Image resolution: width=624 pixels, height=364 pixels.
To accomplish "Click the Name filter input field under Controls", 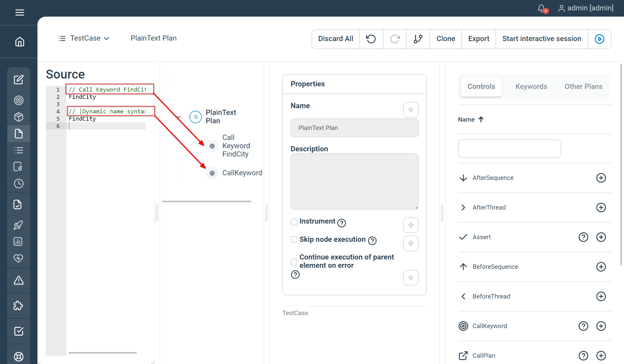I will (x=509, y=149).
